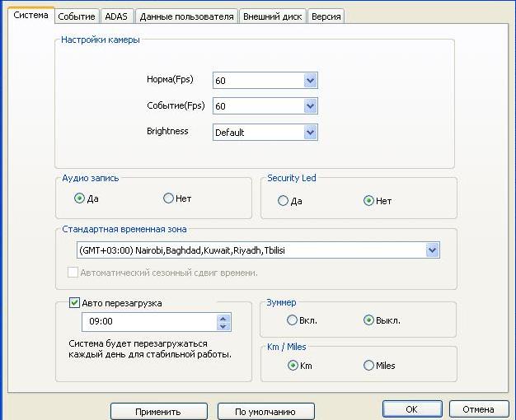Enable Security Led with Да

click(284, 201)
